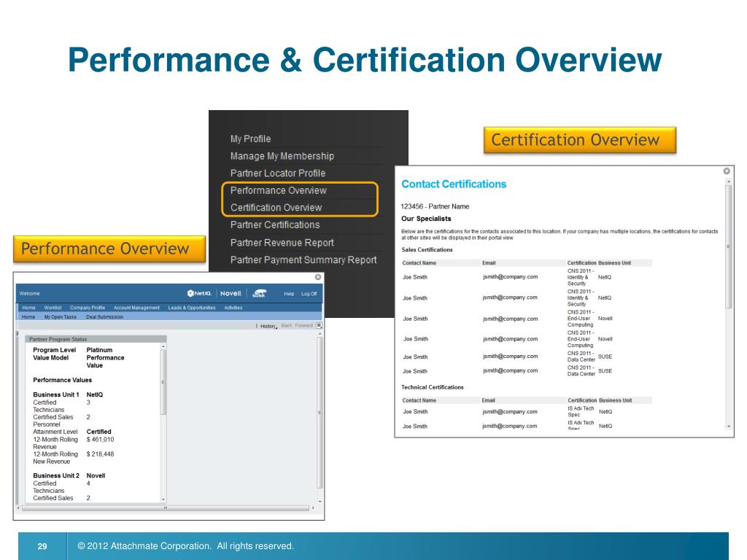The image size is (747, 560).
Task: Click the Log Off link
Action: click(x=309, y=294)
